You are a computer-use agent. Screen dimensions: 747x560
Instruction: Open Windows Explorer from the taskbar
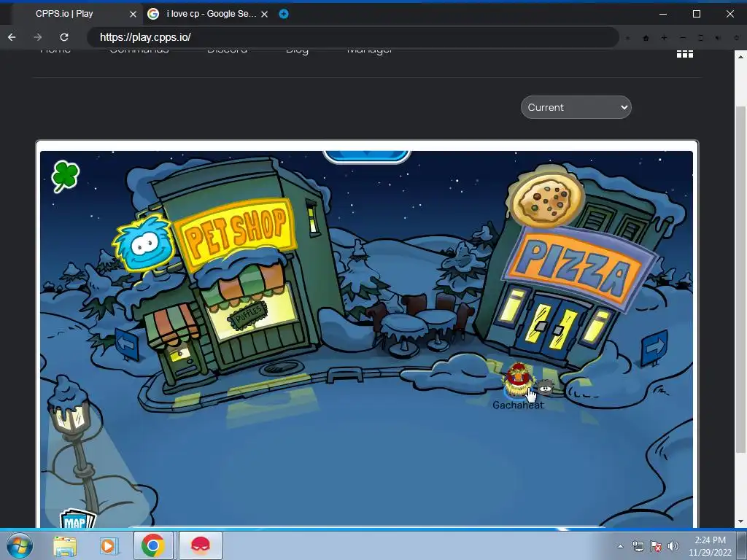65,545
